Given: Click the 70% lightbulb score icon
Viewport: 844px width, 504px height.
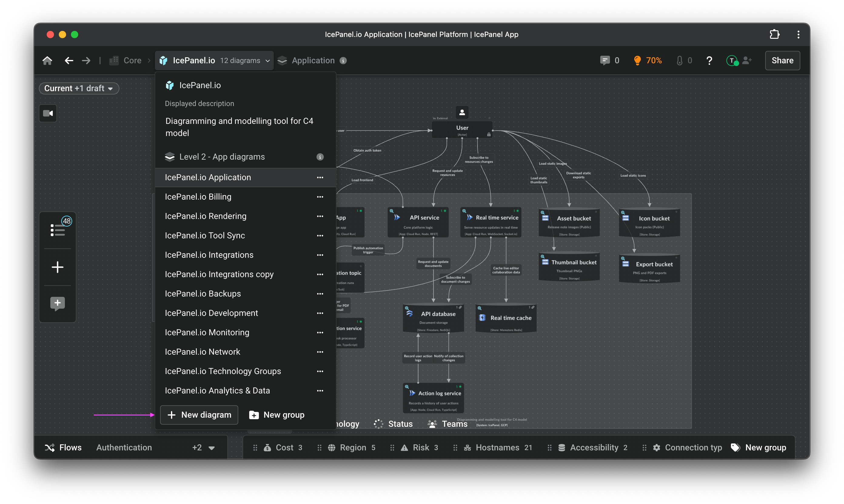Looking at the screenshot, I should [x=637, y=61].
